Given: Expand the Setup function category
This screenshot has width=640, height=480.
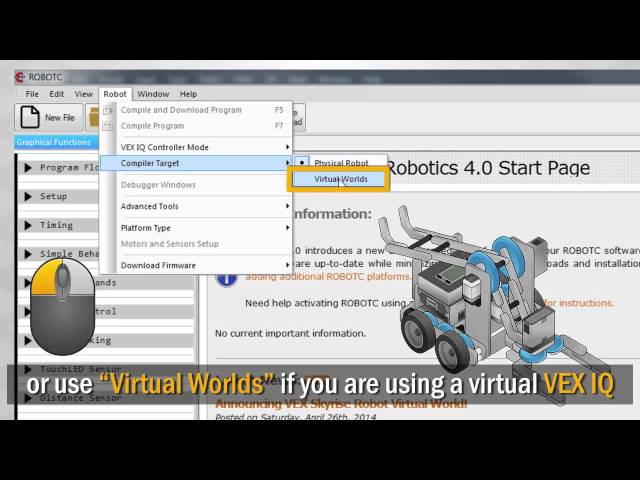Looking at the screenshot, I should click(x=28, y=196).
